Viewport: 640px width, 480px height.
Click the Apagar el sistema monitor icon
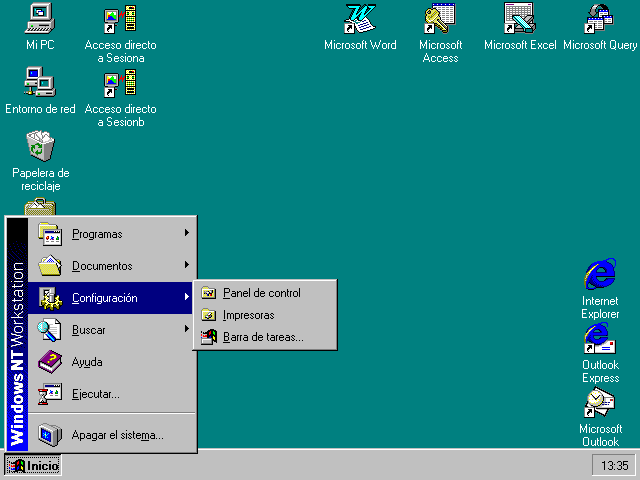50,435
